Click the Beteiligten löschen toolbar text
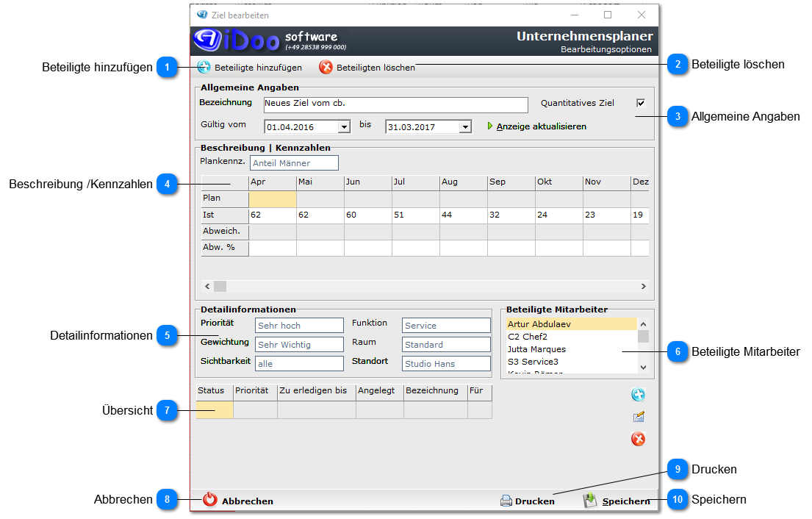 click(376, 68)
